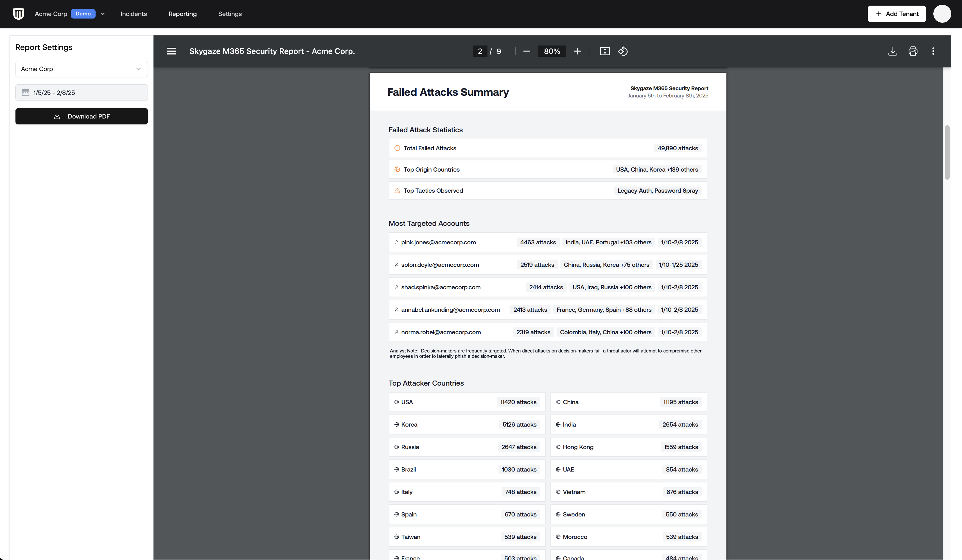
Task: Open the 1/5/25 - 2/8/25 date range picker
Action: (x=81, y=93)
